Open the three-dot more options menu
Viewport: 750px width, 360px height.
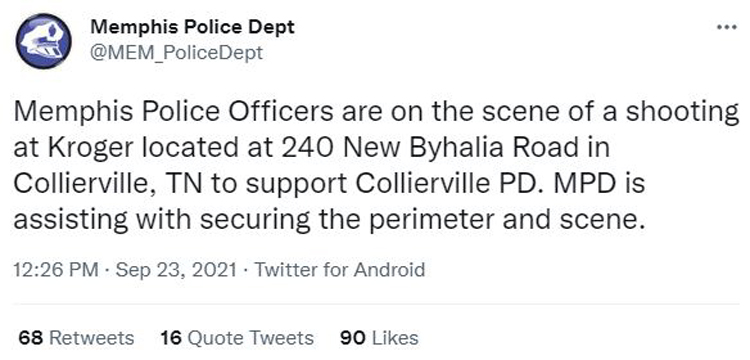[x=728, y=28]
